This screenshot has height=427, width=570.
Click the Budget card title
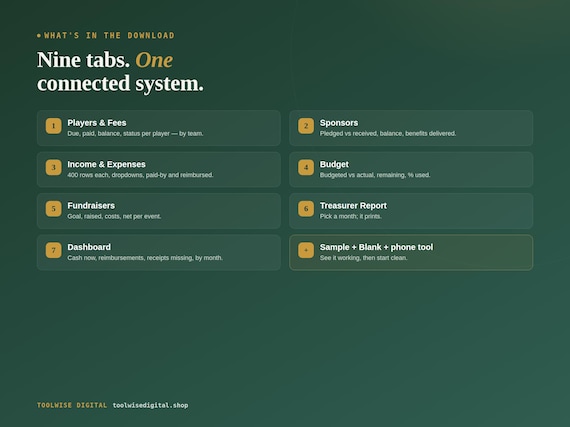334,165
